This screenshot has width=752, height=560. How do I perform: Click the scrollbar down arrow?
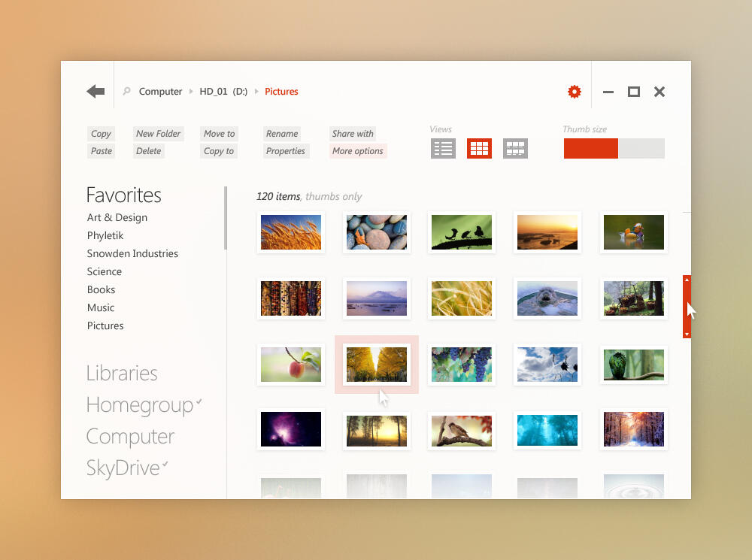pos(687,333)
